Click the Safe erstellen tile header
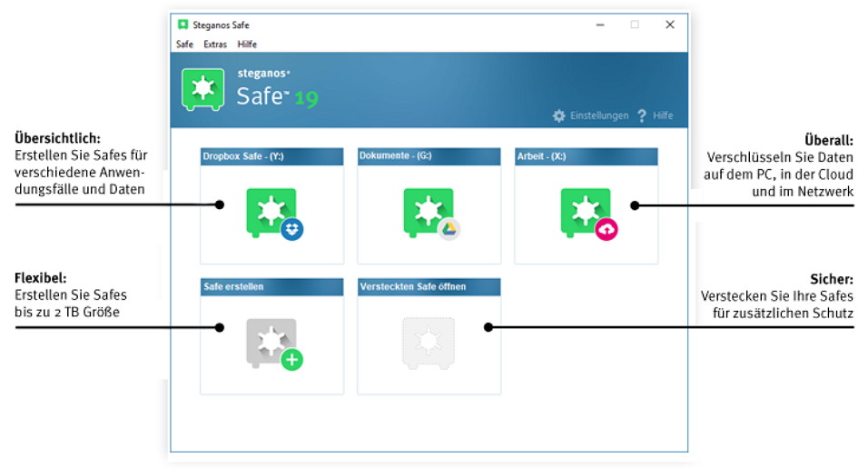This screenshot has height=469, width=868. (271, 286)
